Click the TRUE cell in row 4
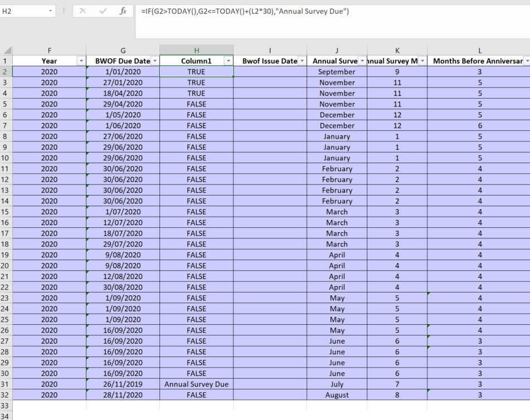Screen dimensions: 530x420 [196, 93]
